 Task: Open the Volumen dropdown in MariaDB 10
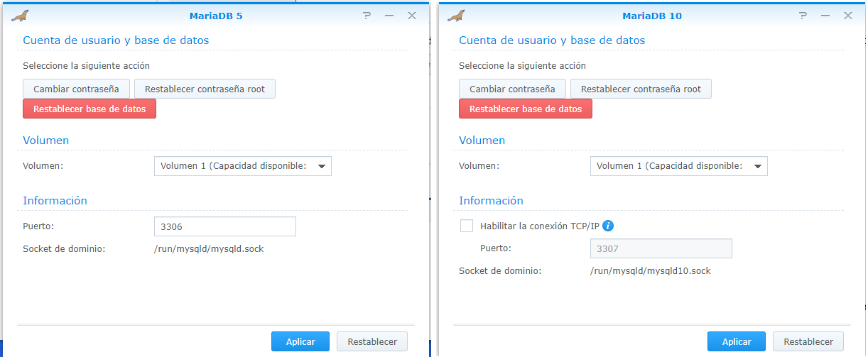pos(679,166)
